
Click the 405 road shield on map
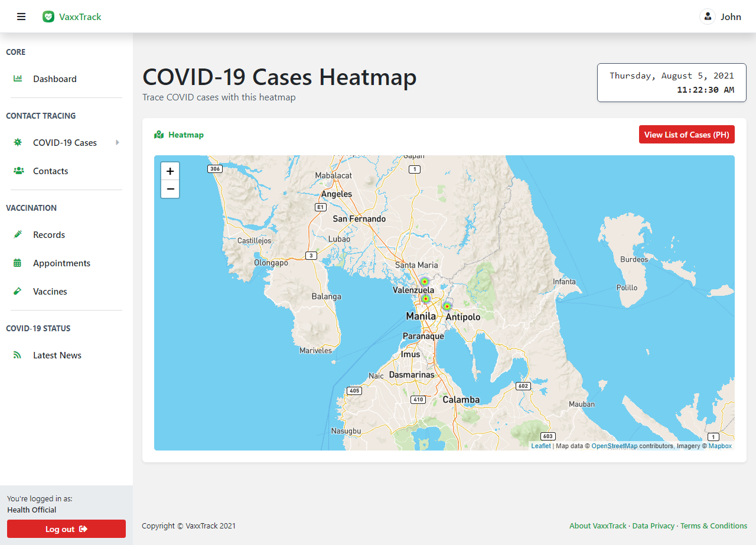[x=354, y=390]
